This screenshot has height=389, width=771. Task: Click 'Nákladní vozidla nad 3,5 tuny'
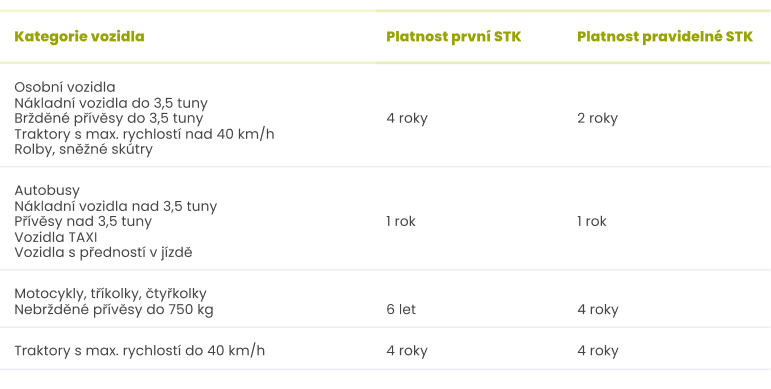116,206
